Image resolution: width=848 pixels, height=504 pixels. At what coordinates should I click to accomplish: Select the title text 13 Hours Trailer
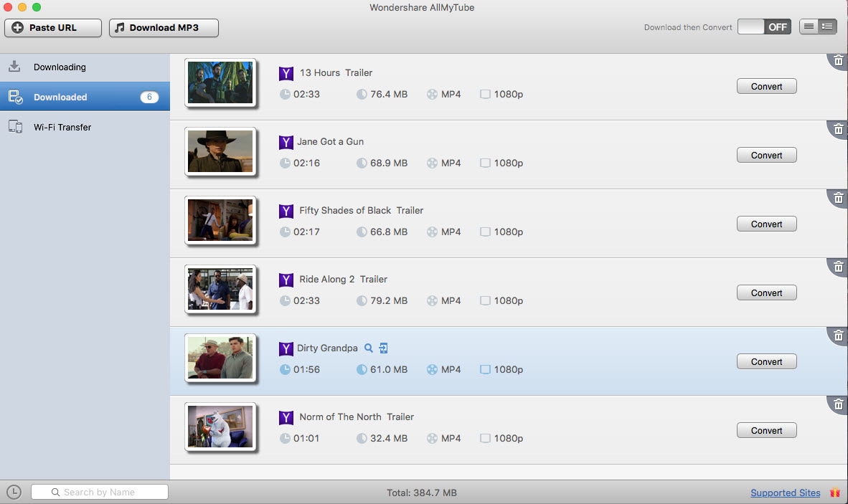(336, 73)
